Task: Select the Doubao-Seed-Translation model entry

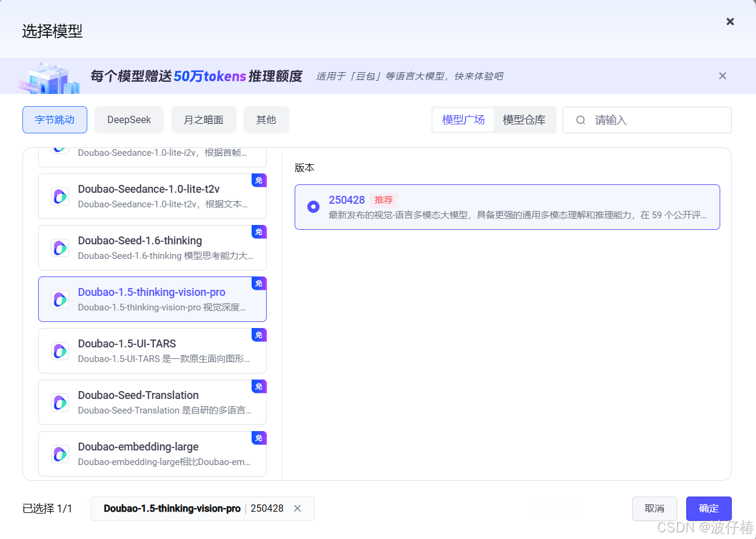Action: coord(152,402)
